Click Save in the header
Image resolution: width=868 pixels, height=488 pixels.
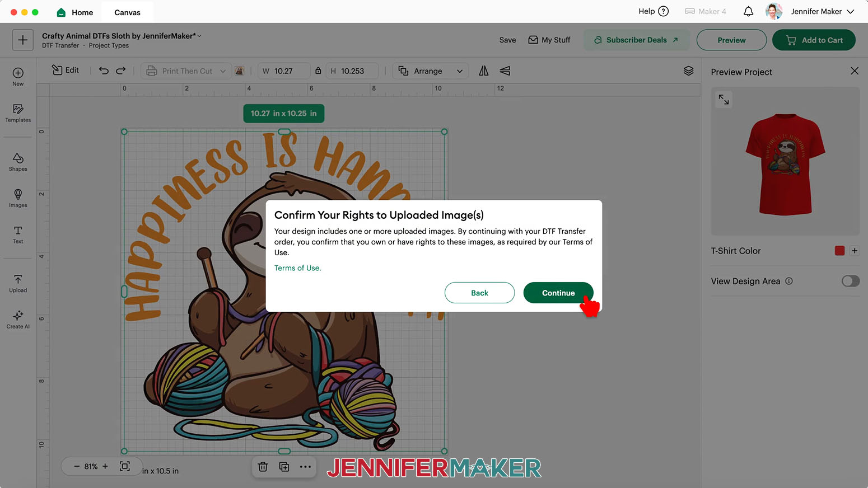[x=507, y=40]
